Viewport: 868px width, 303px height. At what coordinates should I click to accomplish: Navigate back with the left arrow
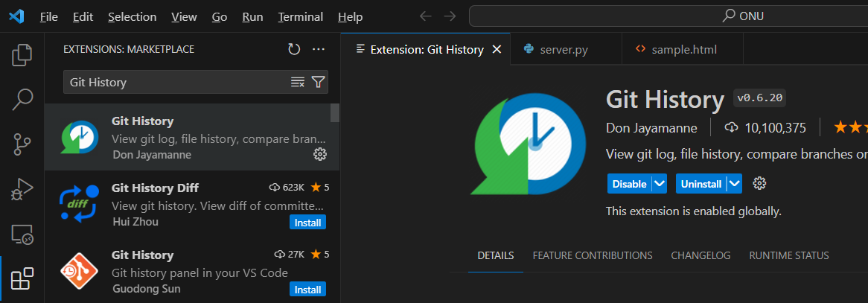(x=425, y=16)
